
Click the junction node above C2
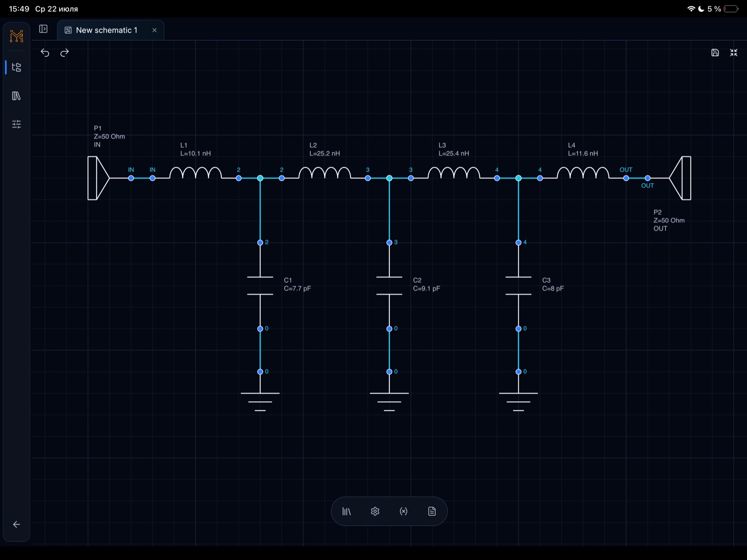click(389, 178)
